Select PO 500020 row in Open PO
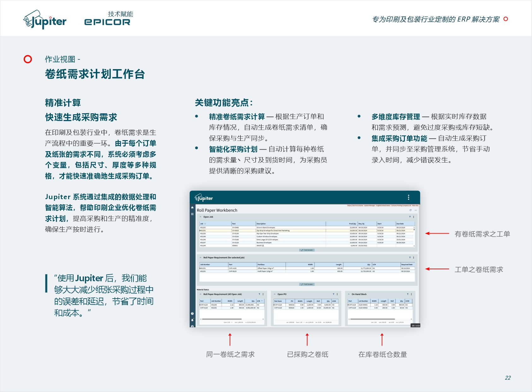This screenshot has height=392, width=532. (x=306, y=308)
